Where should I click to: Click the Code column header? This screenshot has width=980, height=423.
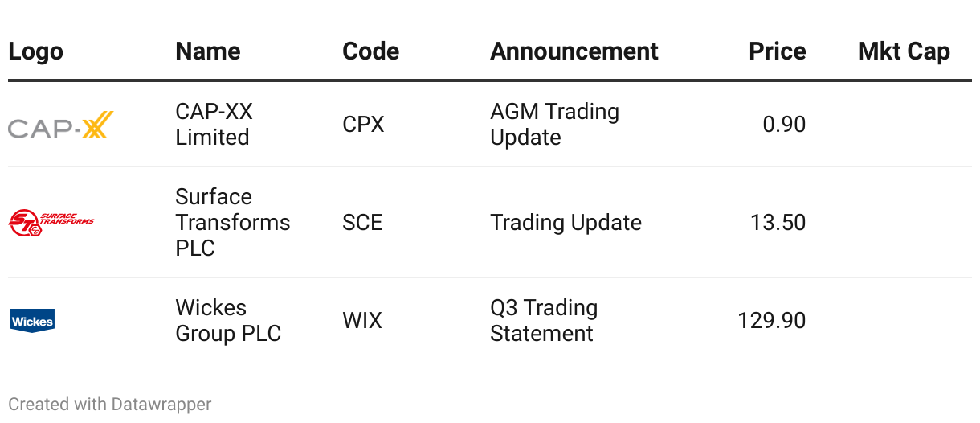tap(370, 51)
